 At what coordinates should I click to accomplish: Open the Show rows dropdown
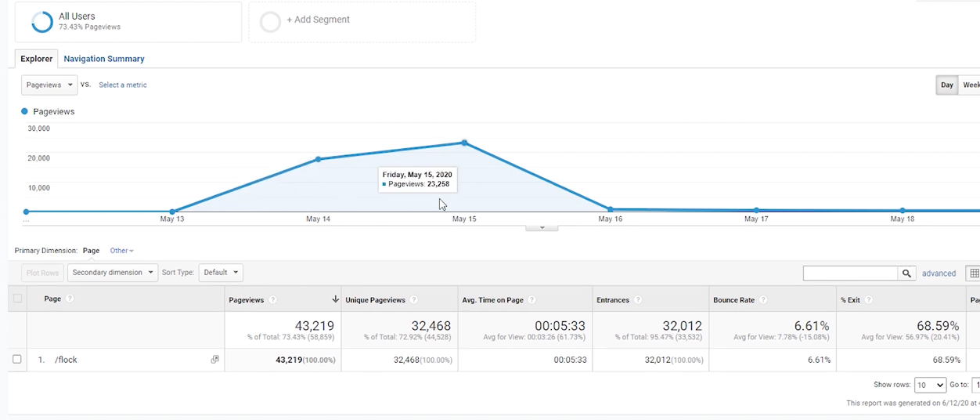click(x=930, y=386)
